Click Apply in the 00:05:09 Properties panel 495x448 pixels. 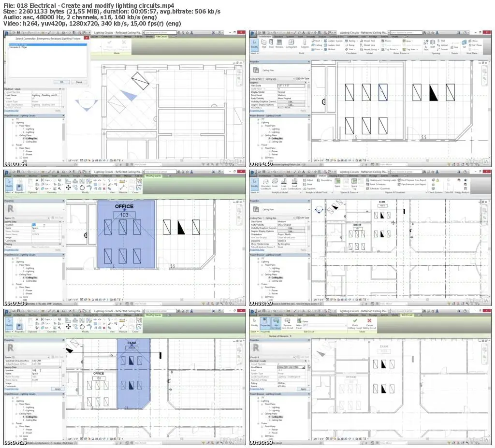click(x=304, y=389)
